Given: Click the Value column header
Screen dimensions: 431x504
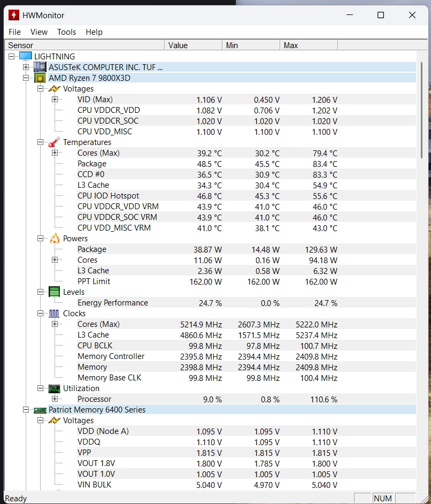Looking at the screenshot, I should click(193, 45).
